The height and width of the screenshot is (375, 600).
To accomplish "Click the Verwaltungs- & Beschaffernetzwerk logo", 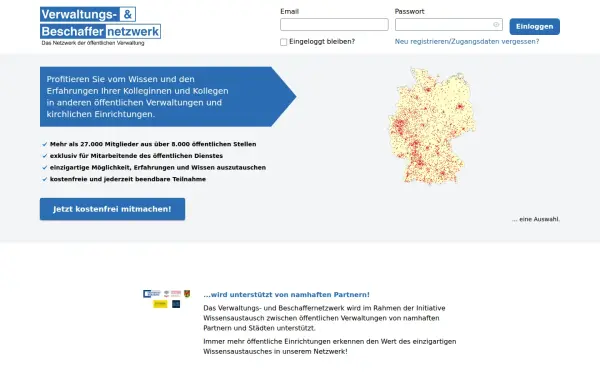I will (x=100, y=26).
